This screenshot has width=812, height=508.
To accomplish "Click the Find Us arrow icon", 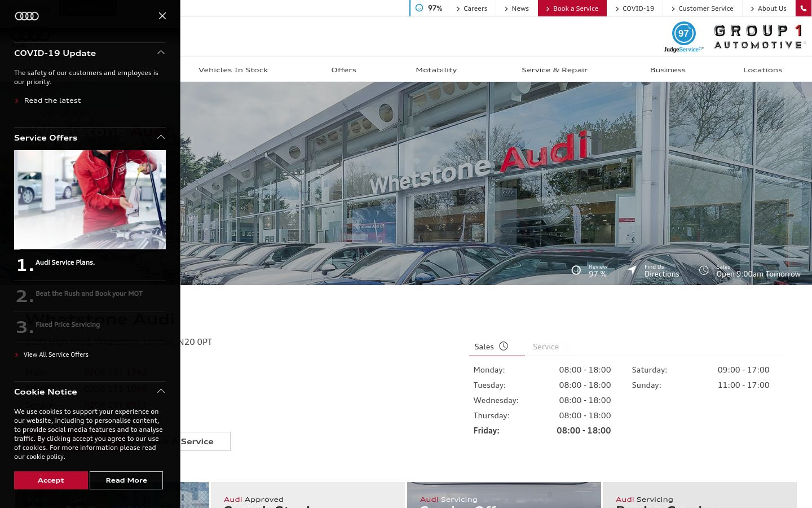I will click(x=632, y=270).
